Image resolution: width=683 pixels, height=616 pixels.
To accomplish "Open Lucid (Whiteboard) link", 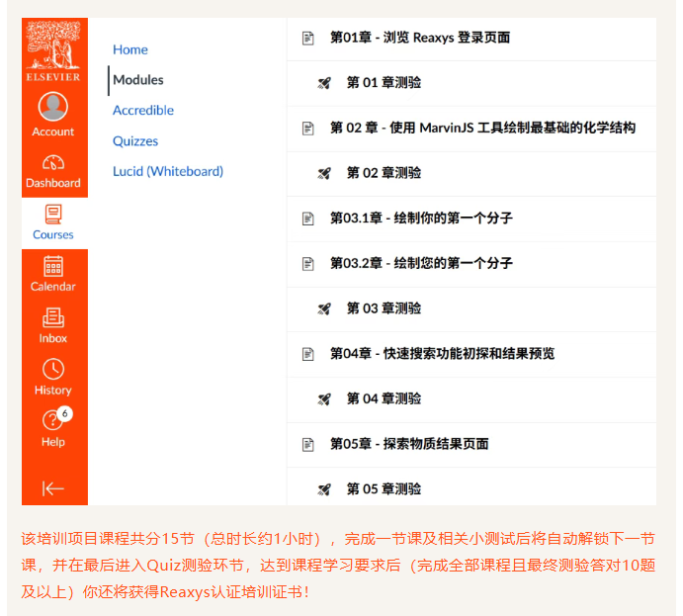I will pyautogui.click(x=168, y=171).
